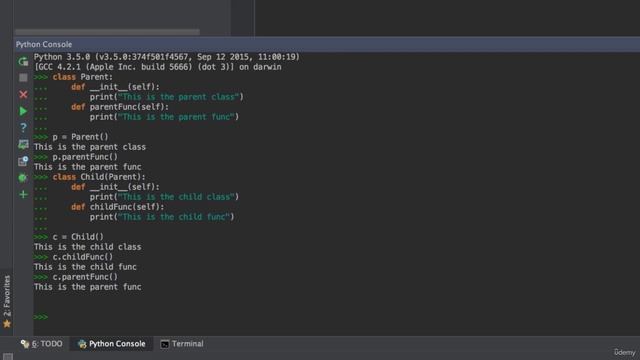This screenshot has height=360, width=640.
Task: Switch to the Python Console bottom tab
Action: [x=111, y=344]
